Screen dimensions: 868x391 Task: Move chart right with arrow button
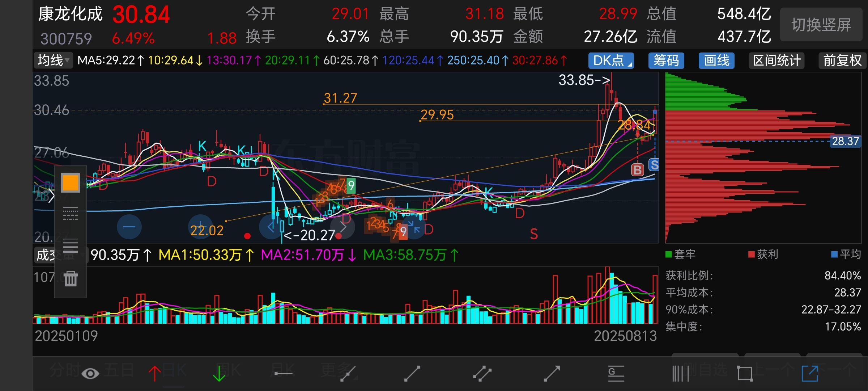click(x=343, y=227)
